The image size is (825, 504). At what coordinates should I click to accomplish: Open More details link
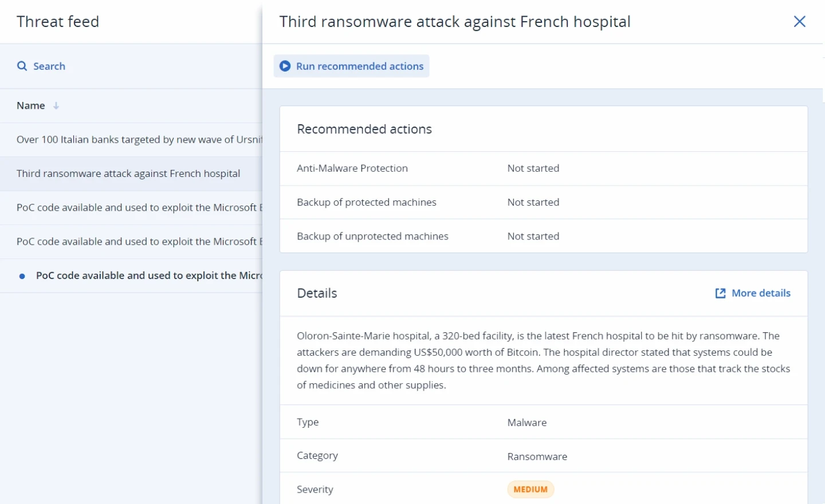(x=753, y=293)
